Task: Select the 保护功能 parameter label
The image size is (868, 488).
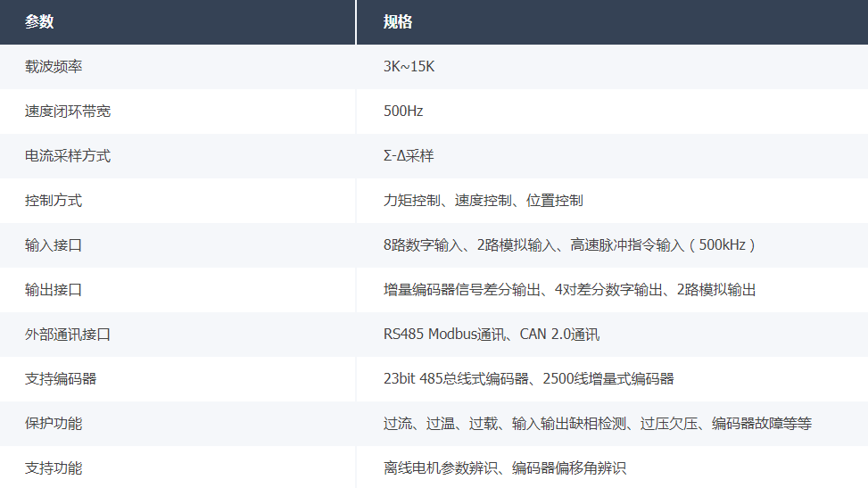Action: [x=54, y=424]
